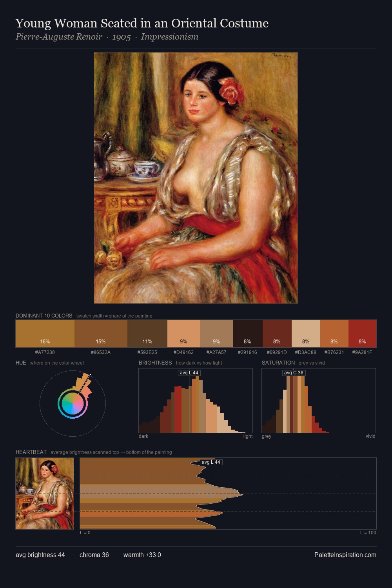Click 'swatch width = share of the painting'
This screenshot has height=588, width=392.
coord(114,316)
